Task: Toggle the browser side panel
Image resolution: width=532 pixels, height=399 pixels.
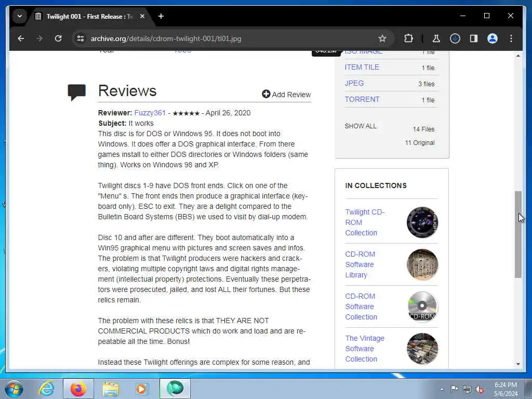Action: point(474,38)
